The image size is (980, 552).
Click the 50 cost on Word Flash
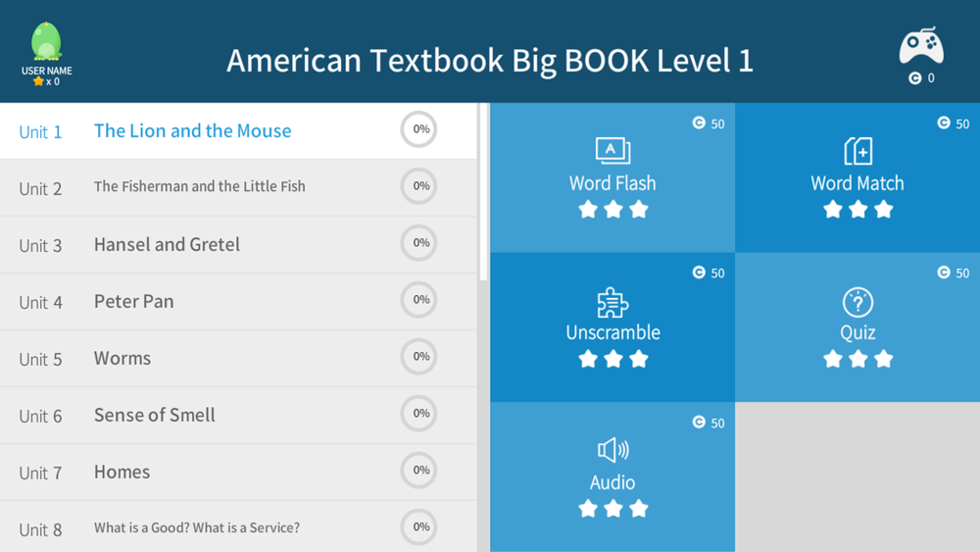(717, 124)
